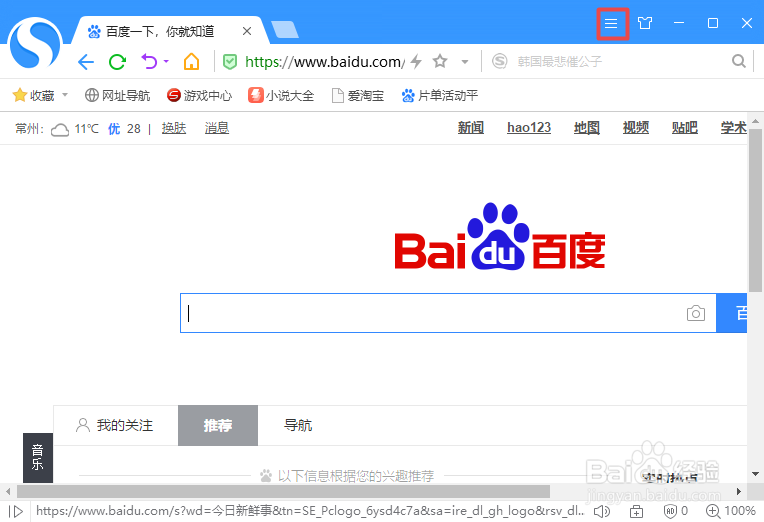This screenshot has height=522, width=764.
Task: Expand the address bar dropdown arrow
Action: 465,62
